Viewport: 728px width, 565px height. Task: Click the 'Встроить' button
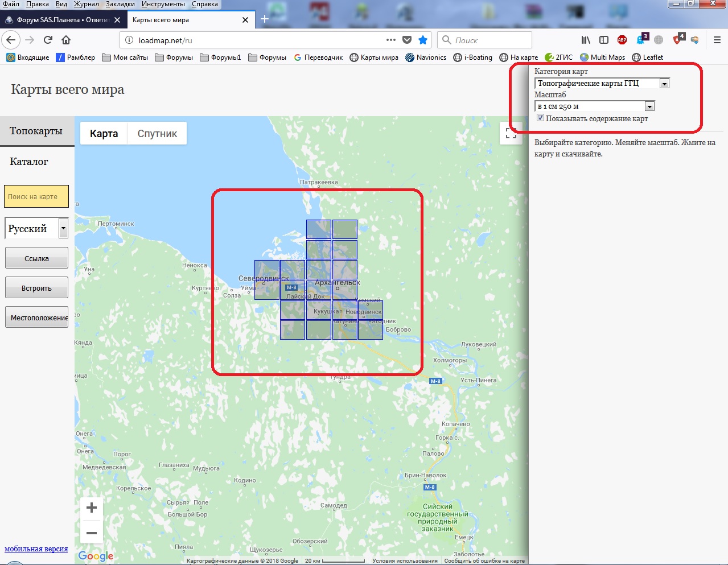tap(36, 288)
